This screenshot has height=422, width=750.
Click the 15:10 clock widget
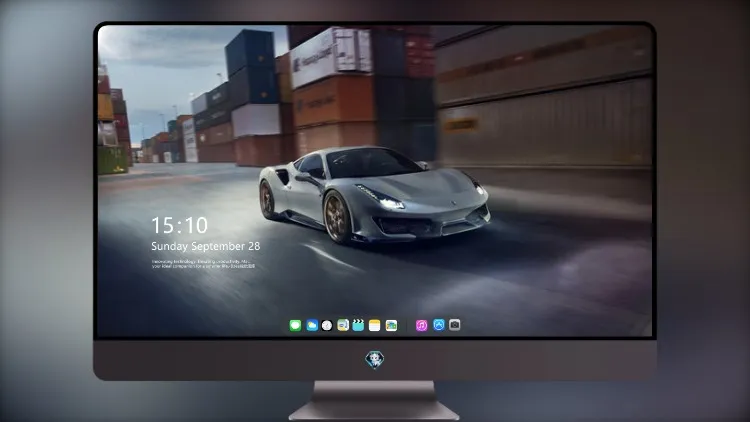(x=179, y=225)
